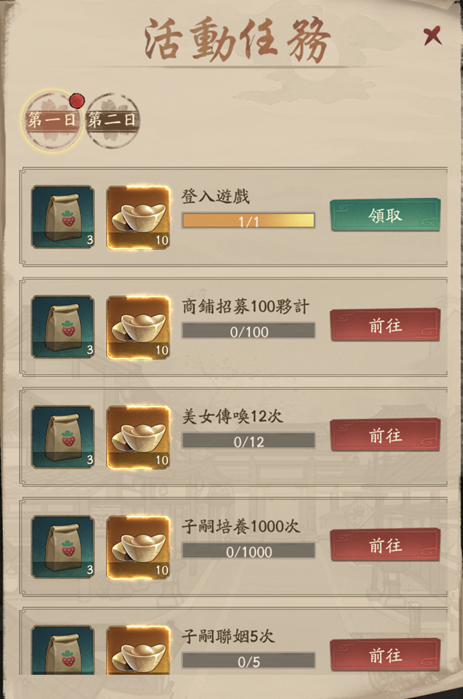Switch to the 第一日 tab
Viewport: 463px width, 699px height.
52,120
